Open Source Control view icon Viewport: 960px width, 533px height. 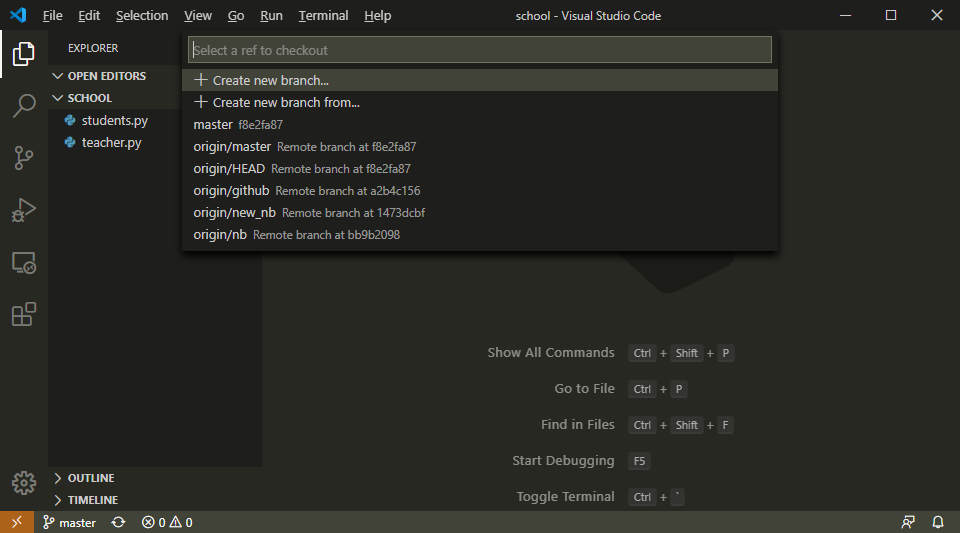(x=23, y=158)
